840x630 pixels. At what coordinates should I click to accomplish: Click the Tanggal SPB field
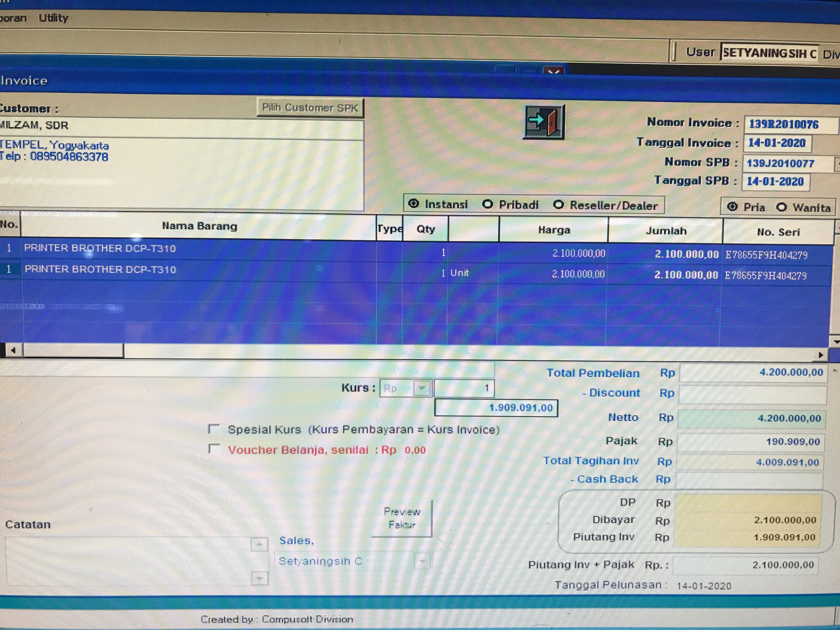click(x=776, y=181)
